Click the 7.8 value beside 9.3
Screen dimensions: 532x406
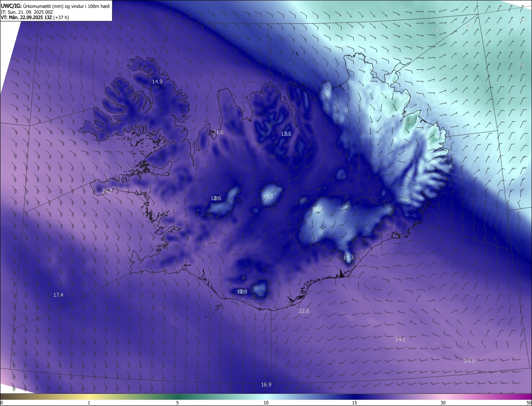tap(435, 30)
